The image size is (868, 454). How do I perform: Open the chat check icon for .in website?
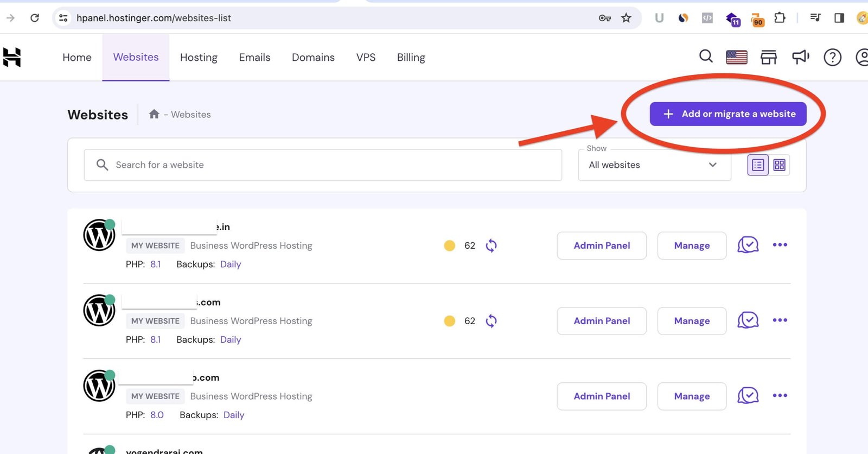pyautogui.click(x=748, y=245)
